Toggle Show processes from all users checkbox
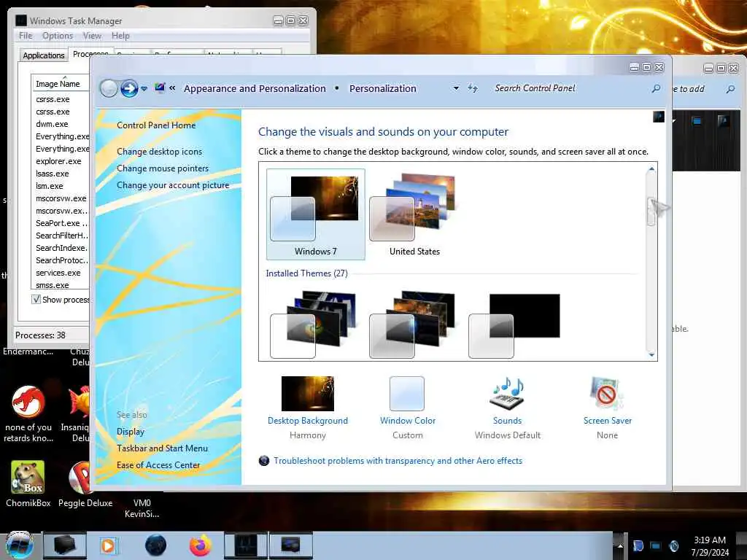This screenshot has width=747, height=560. click(36, 299)
